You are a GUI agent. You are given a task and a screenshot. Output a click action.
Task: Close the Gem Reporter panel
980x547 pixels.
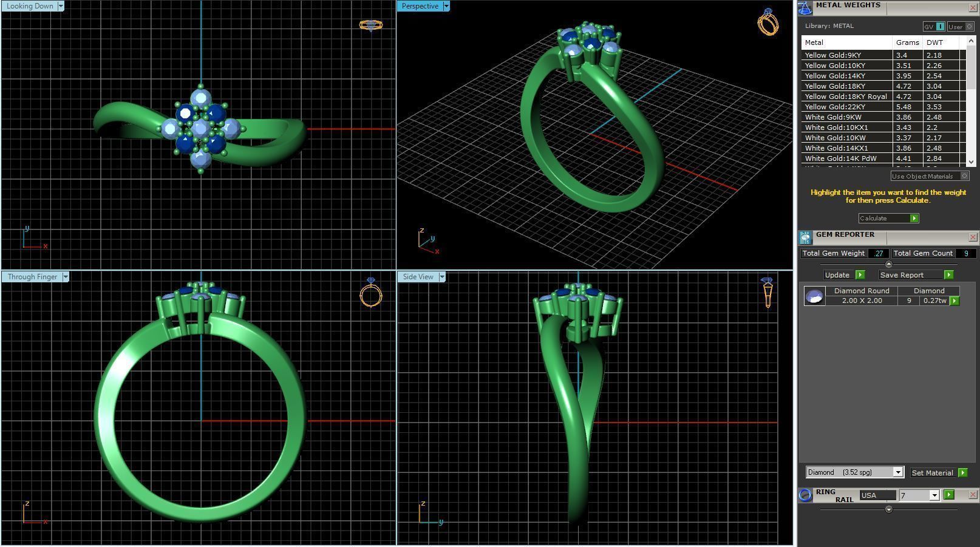coord(973,237)
